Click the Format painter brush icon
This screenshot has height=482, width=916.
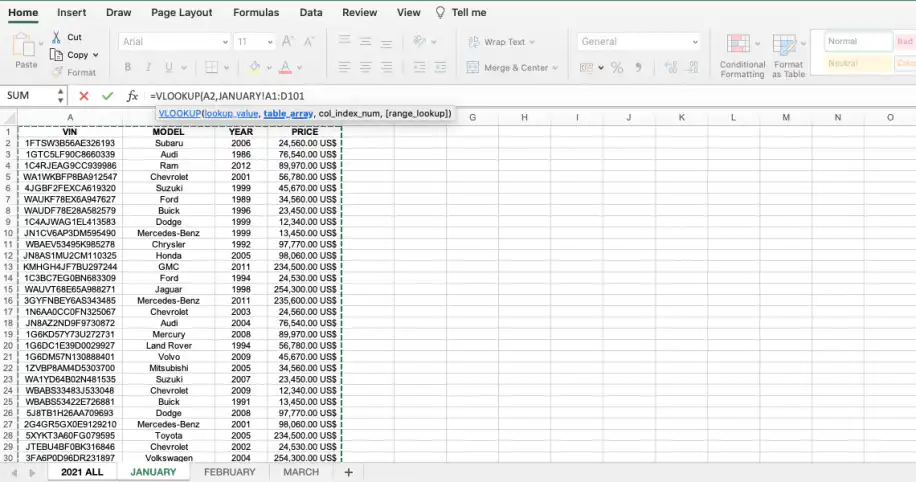point(57,72)
